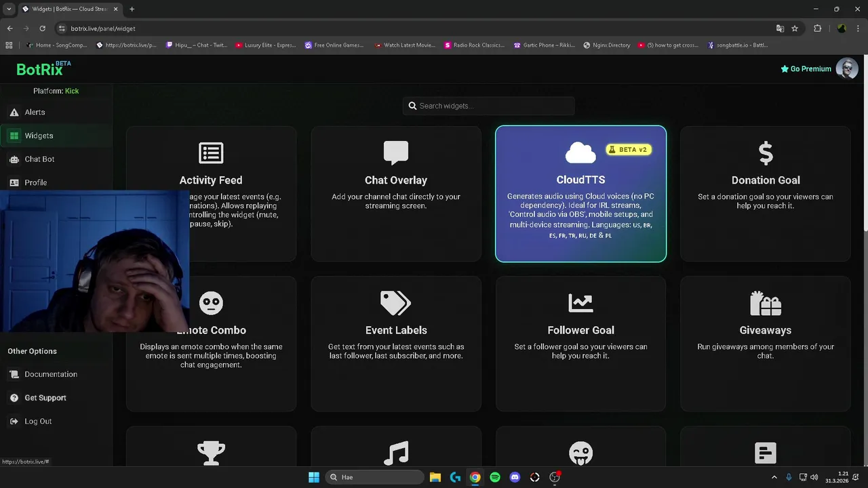Click the page vertical scrollbar

865,144
